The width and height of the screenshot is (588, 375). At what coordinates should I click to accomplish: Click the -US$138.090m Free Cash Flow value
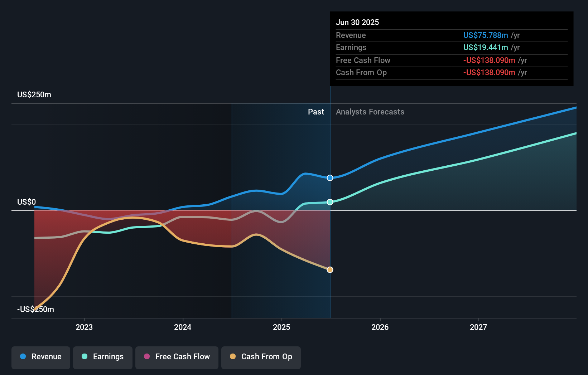coord(489,60)
